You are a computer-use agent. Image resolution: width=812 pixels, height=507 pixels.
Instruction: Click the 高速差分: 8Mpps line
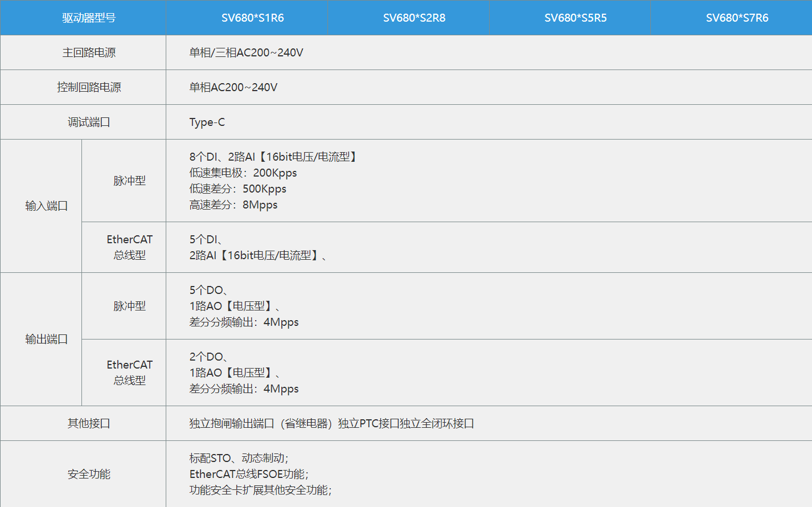click(x=233, y=205)
